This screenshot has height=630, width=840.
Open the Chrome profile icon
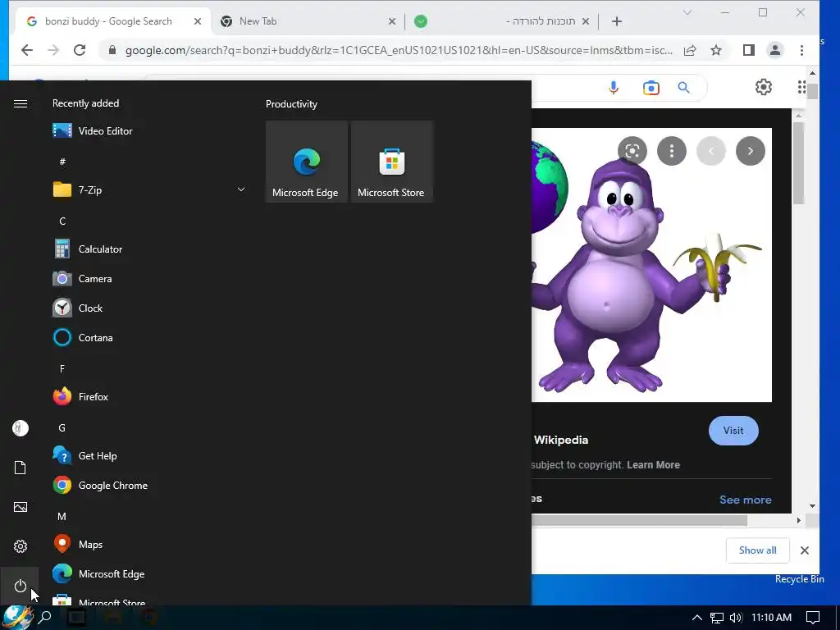774,50
